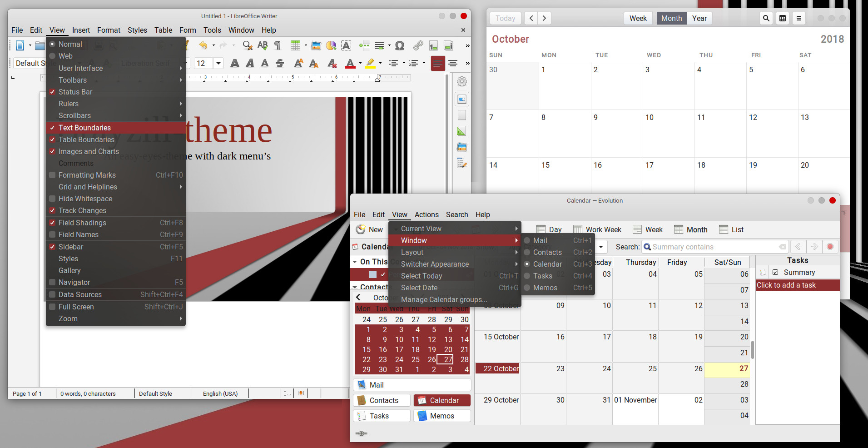The image size is (868, 448).
Task: Open sidebar settings gear icon in Writer
Action: pos(462,81)
